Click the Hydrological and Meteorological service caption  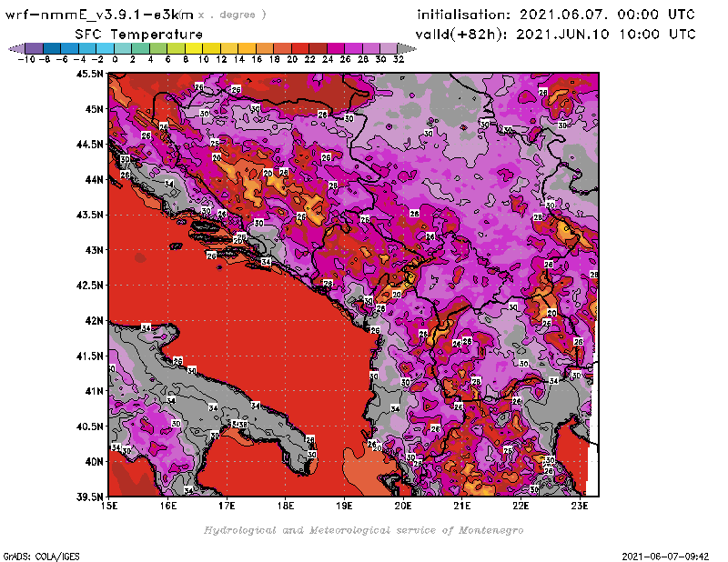click(x=363, y=530)
